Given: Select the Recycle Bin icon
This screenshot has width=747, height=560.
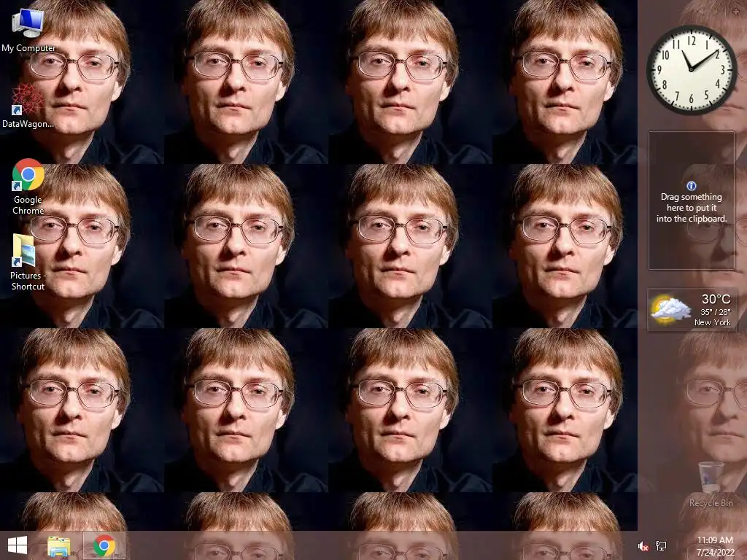Looking at the screenshot, I should (711, 484).
